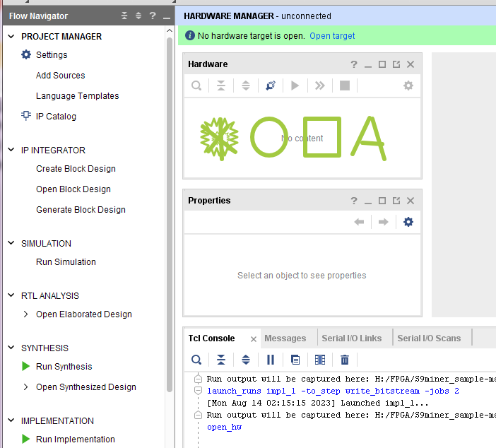Image resolution: width=496 pixels, height=448 pixels.
Task: Click Add Sources
Action: (x=61, y=76)
